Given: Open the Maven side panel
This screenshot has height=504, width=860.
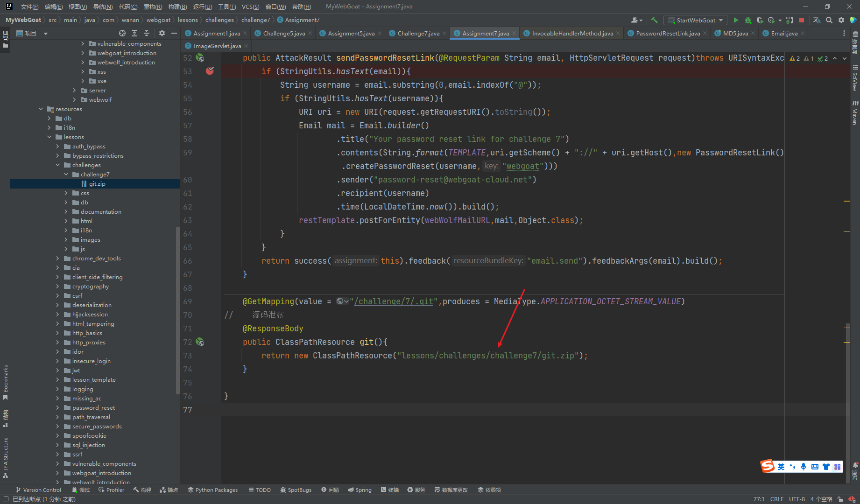Looking at the screenshot, I should (855, 112).
